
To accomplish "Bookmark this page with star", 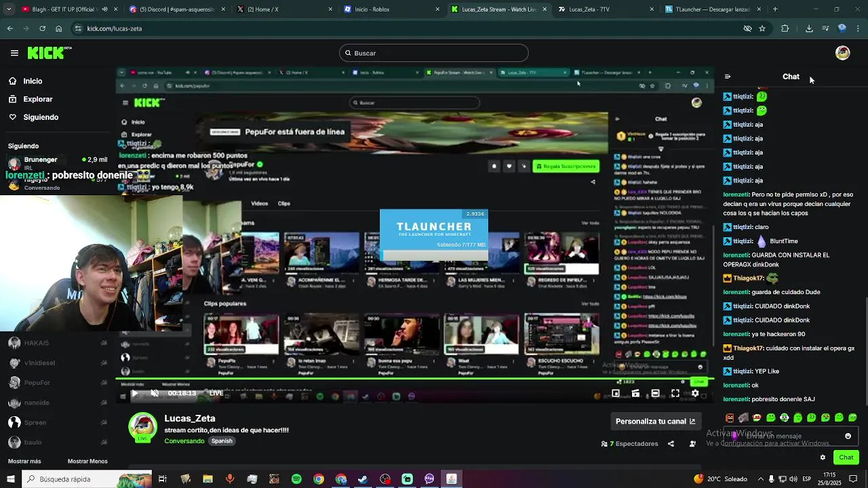I will tap(762, 28).
